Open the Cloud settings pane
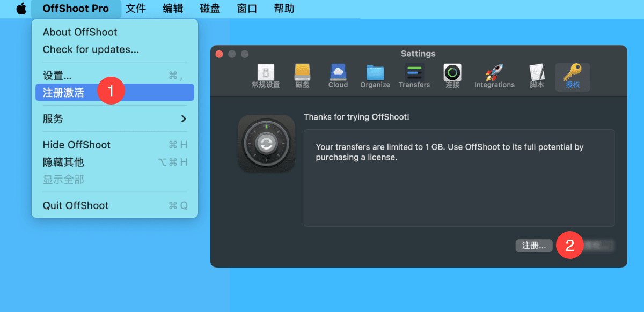Viewport: 644px width, 312px height. point(338,77)
